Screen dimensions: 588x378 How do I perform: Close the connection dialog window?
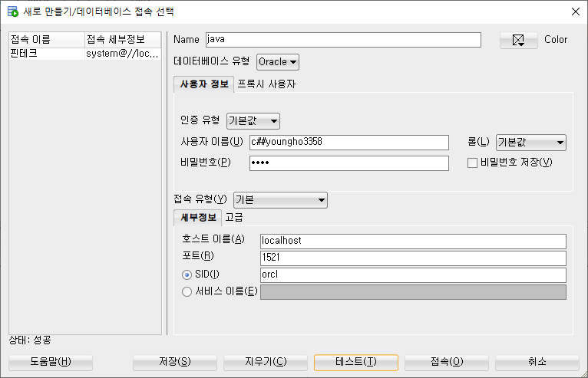[x=576, y=12]
